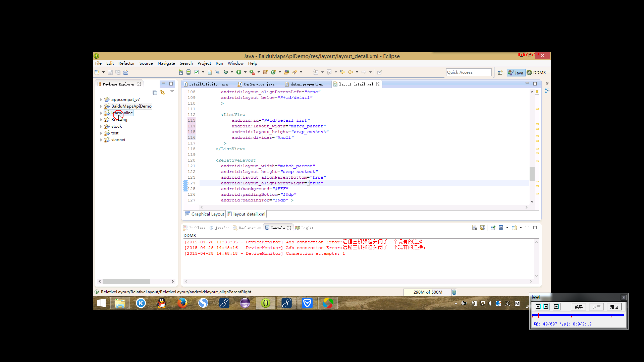Click the volume icon in system tray
Image resolution: width=644 pixels, height=362 pixels.
(x=490, y=303)
